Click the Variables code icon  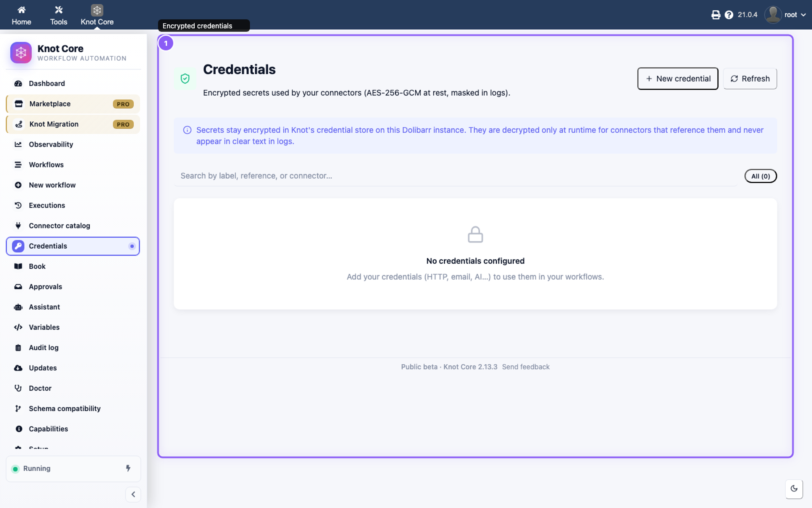pos(18,327)
